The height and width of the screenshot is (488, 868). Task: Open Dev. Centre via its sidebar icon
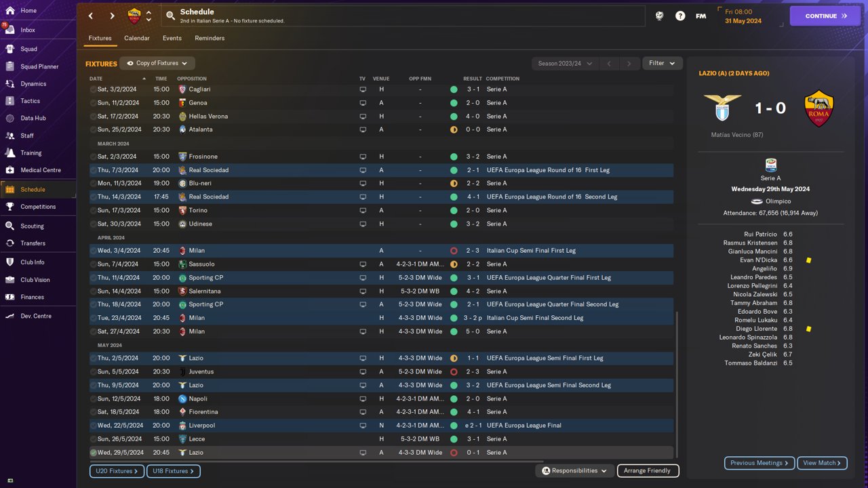9,316
